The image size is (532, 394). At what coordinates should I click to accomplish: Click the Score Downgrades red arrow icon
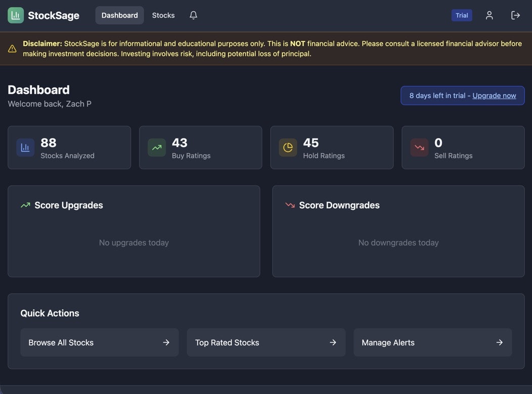290,205
